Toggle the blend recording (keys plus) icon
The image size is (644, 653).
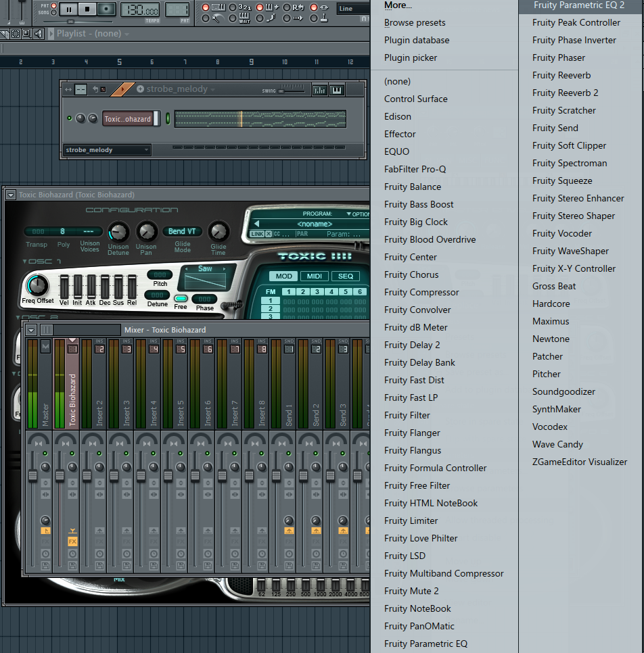(x=272, y=7)
